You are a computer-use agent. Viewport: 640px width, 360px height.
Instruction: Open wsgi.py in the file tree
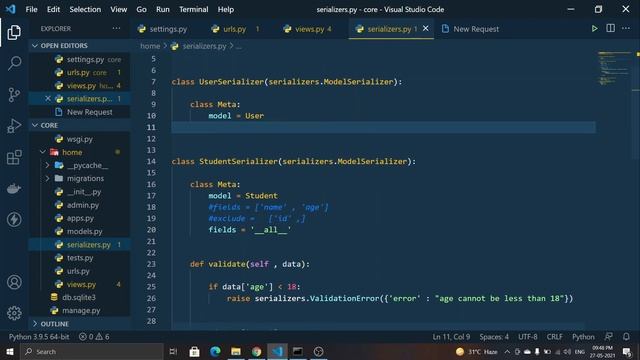[x=80, y=139]
